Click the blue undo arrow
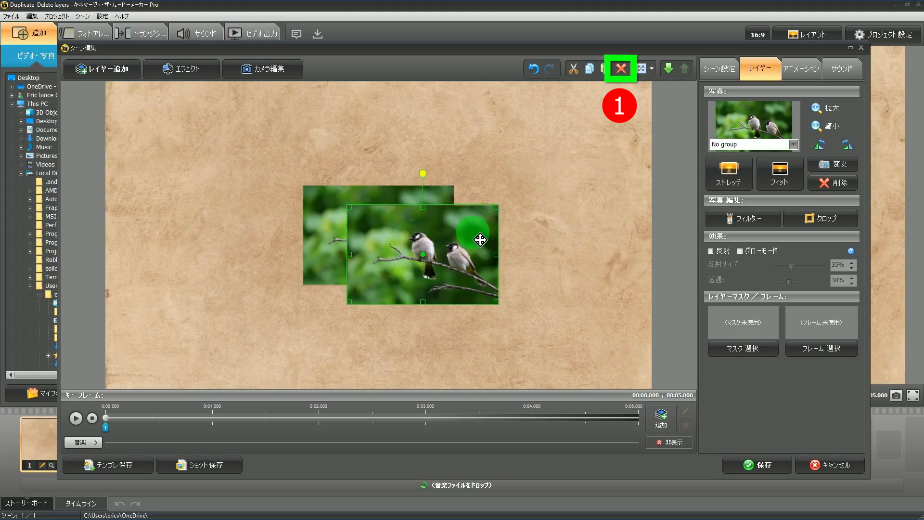Image resolution: width=924 pixels, height=520 pixels. (x=534, y=68)
